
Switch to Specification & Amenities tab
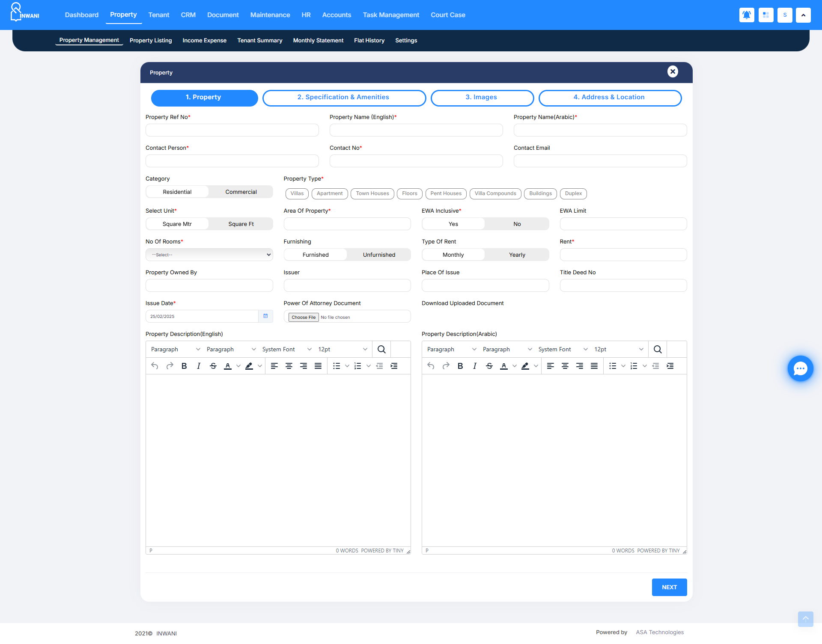click(344, 98)
